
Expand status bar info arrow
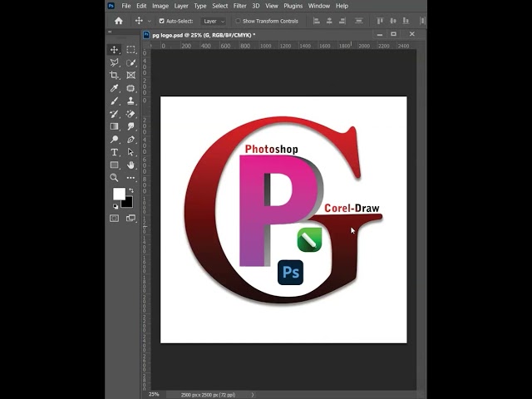tap(253, 395)
